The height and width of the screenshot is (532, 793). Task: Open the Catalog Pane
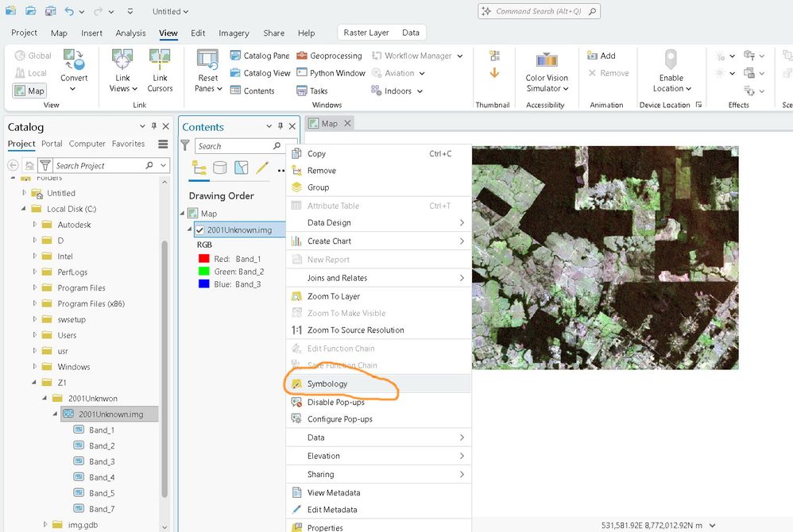[260, 56]
